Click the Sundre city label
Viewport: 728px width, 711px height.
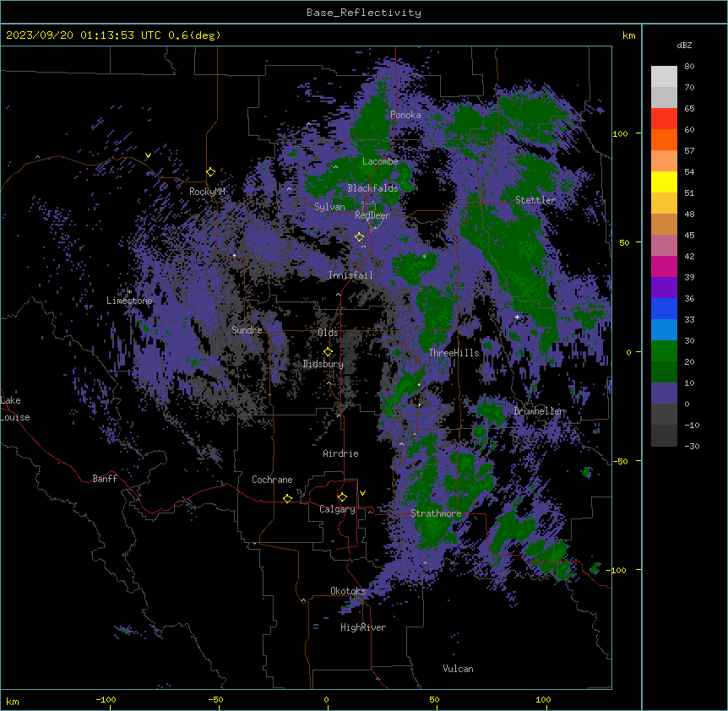(x=247, y=330)
